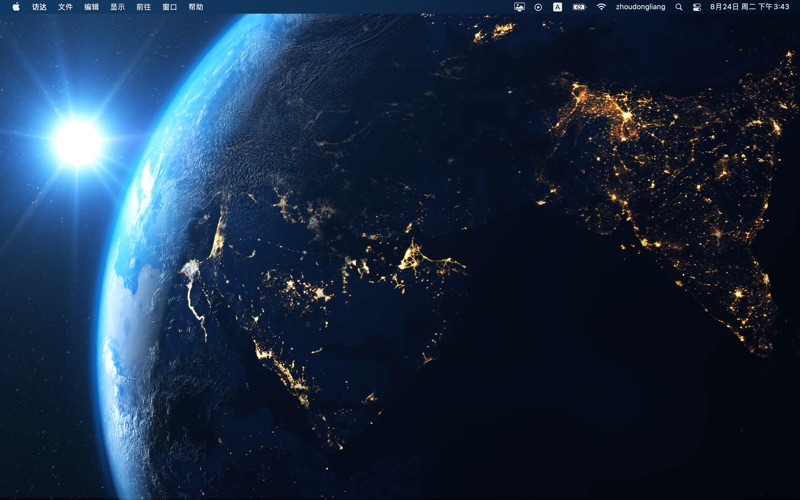Open the Wi-Fi status menu

(x=602, y=7)
